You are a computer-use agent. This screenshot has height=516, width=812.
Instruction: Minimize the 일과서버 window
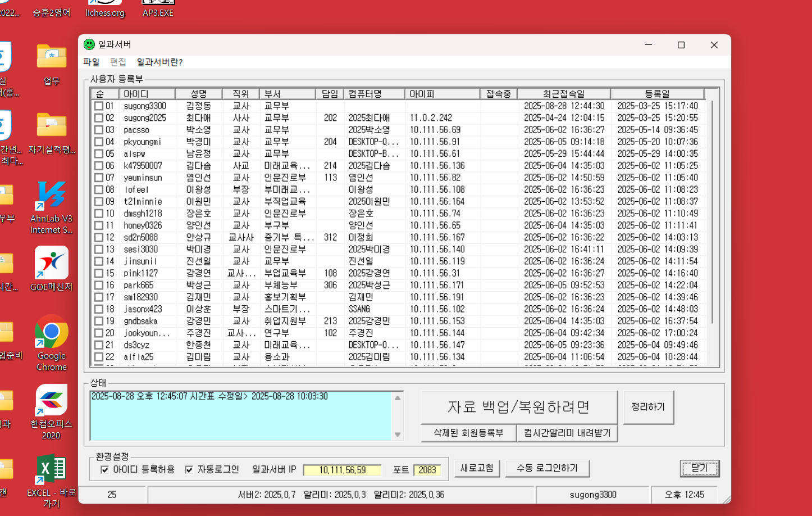(x=649, y=44)
